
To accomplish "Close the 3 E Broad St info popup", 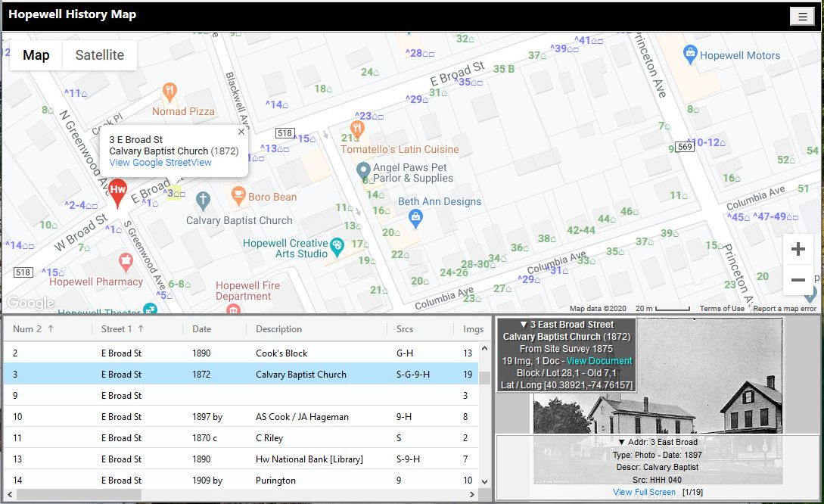I will (241, 132).
